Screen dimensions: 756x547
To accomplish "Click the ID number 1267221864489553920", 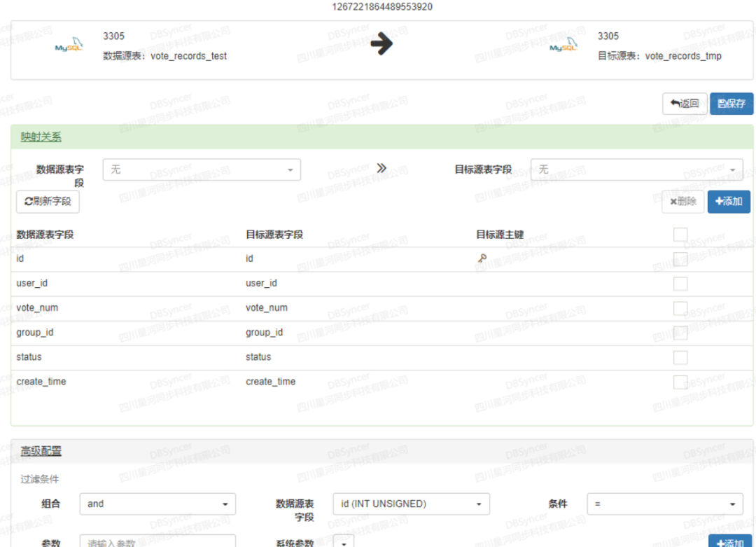I will [382, 7].
